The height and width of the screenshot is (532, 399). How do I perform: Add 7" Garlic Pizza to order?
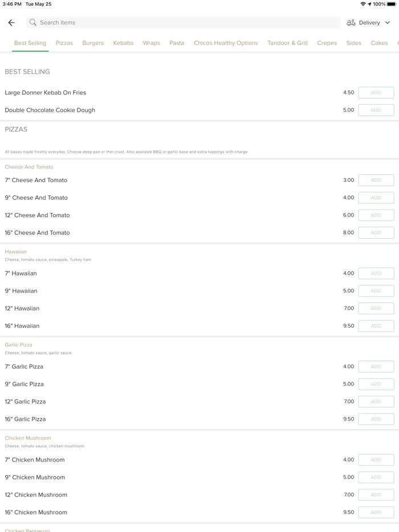[376, 367]
